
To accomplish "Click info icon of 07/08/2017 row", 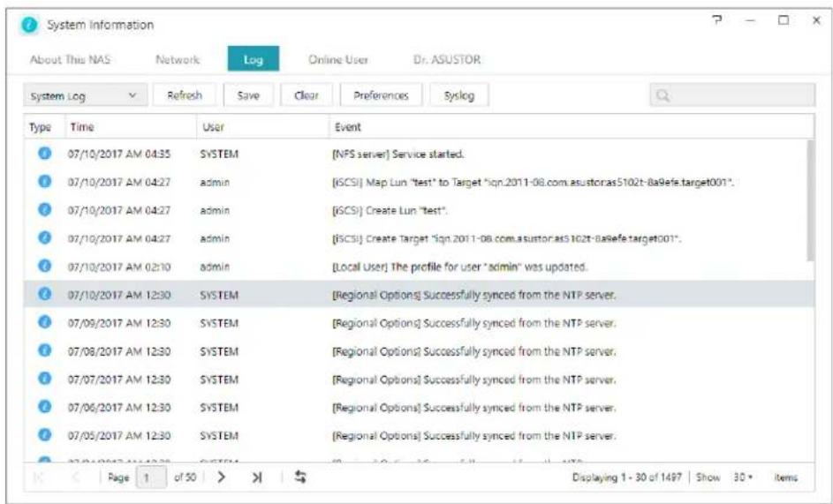I will (45, 350).
